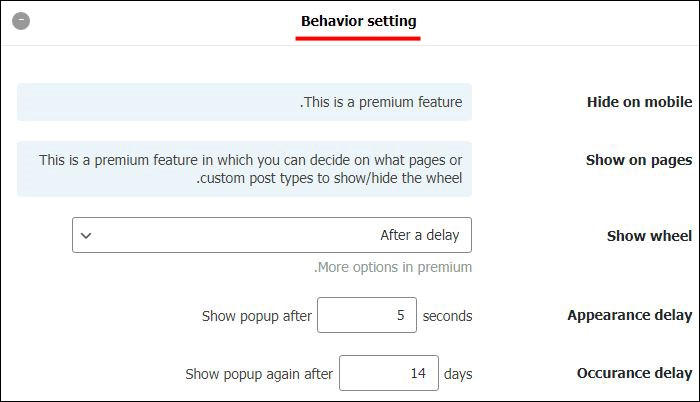This screenshot has width=700, height=402.
Task: Click the Hide on mobile premium notice
Action: (245, 102)
